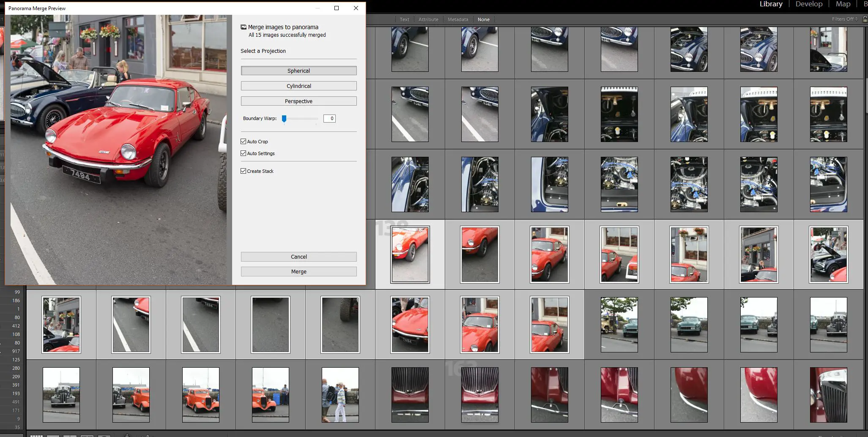
Task: Cancel the panorama merge
Action: (x=298, y=257)
